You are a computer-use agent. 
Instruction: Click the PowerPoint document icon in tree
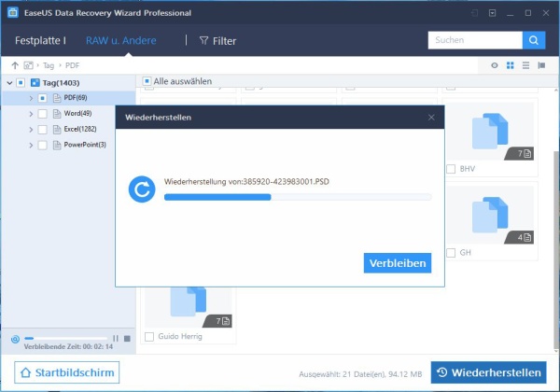pos(57,145)
